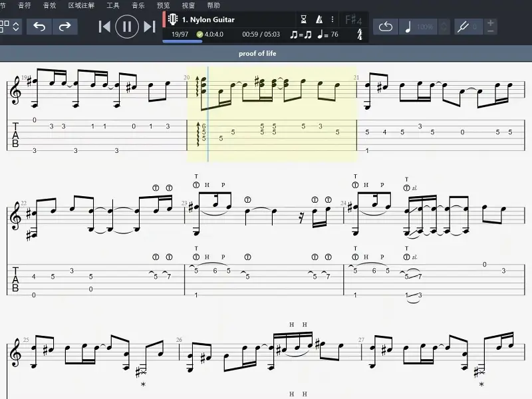The width and height of the screenshot is (532, 399).
Task: Open the three-dot track options menu
Action: click(x=332, y=20)
